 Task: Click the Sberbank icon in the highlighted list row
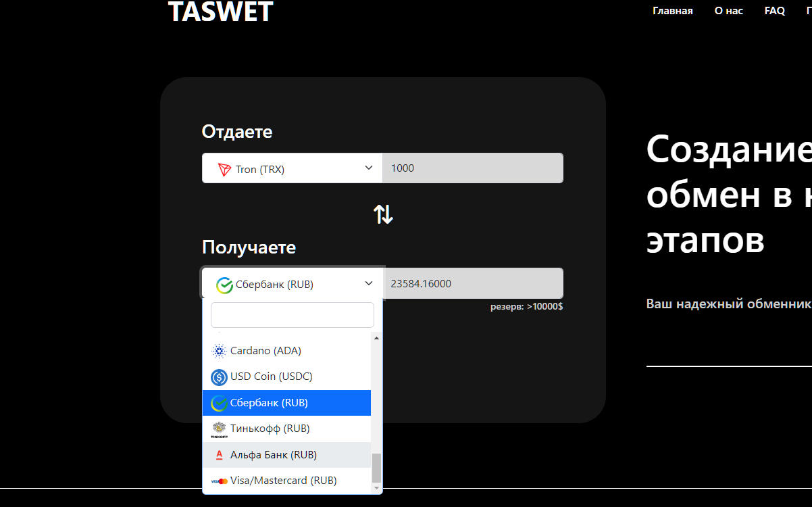pyautogui.click(x=219, y=403)
